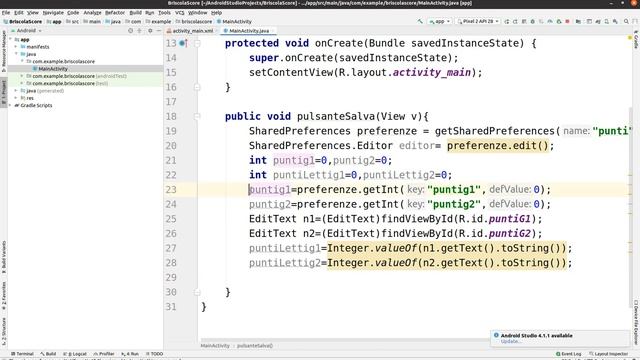Viewport: 640px width, 360px height.
Task: Open the Navigate menu
Action: pos(53,13)
